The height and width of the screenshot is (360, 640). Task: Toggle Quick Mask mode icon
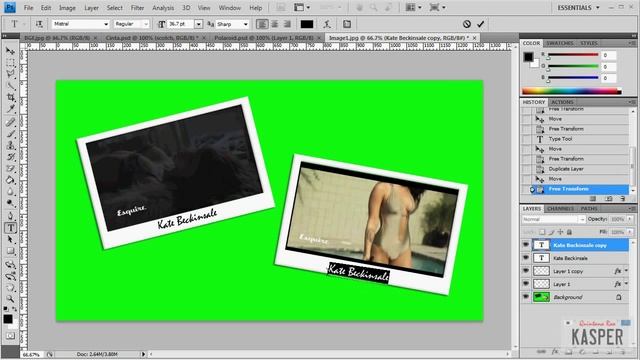(x=10, y=336)
